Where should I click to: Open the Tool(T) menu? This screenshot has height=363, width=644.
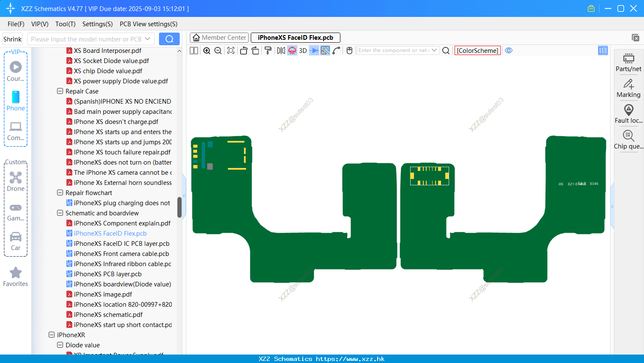(x=66, y=24)
